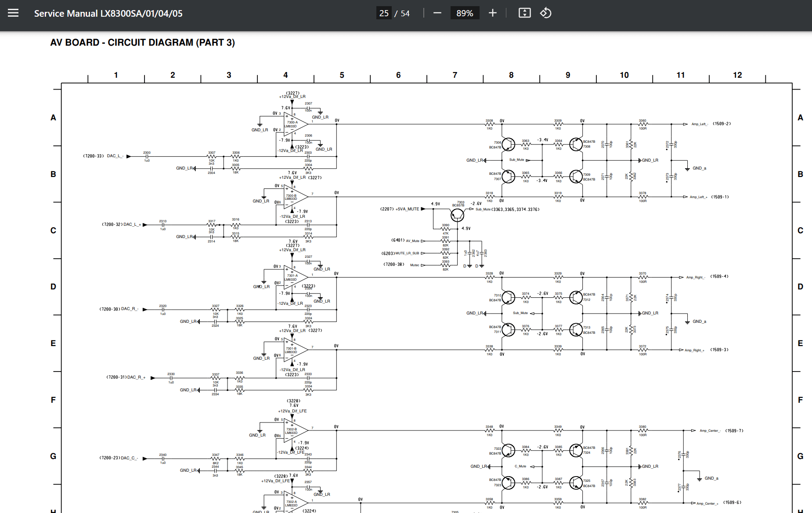Click the 7303 BC857B transistor symbol
This screenshot has width=812, height=513.
click(457, 215)
